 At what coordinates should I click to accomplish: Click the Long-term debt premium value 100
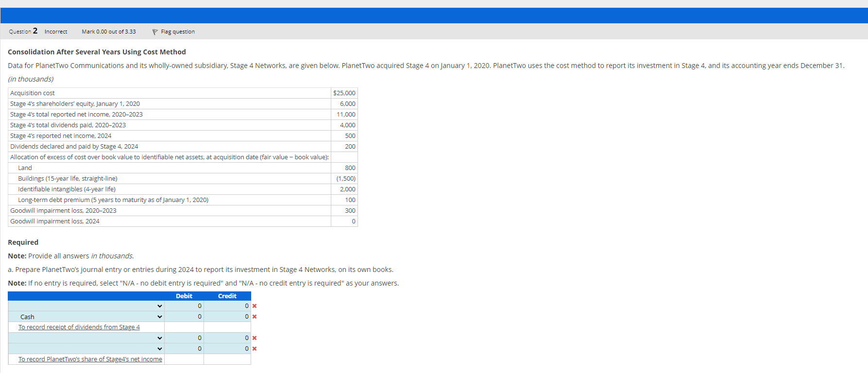(x=350, y=200)
